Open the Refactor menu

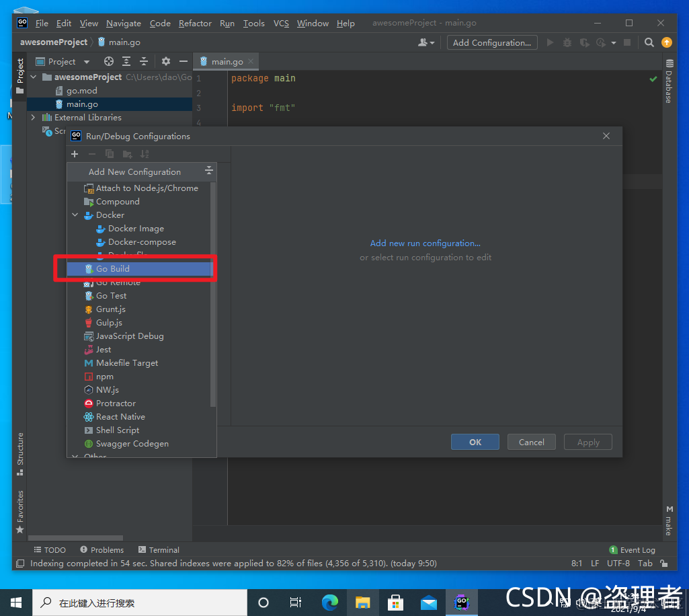point(195,24)
